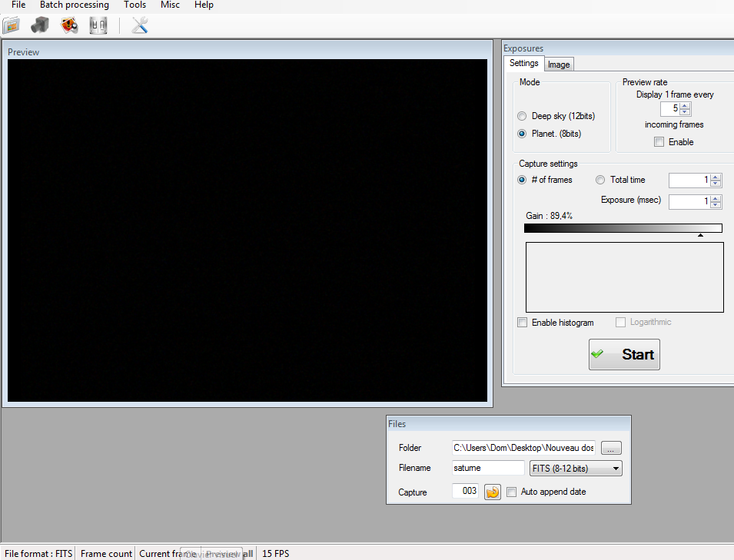Click the Capture number field 003
734x560 pixels.
coord(465,491)
